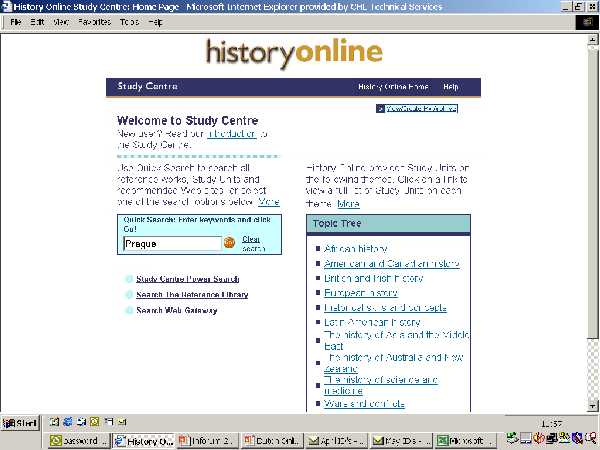Image resolution: width=600 pixels, height=450 pixels.
Task: Click the vertical scrollbar thumb
Action: [592, 191]
